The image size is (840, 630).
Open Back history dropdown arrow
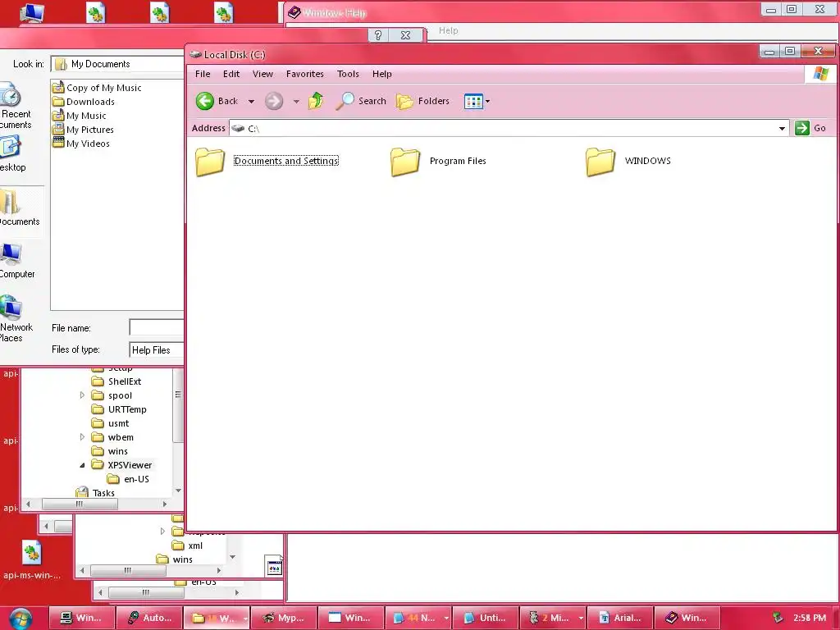(251, 101)
